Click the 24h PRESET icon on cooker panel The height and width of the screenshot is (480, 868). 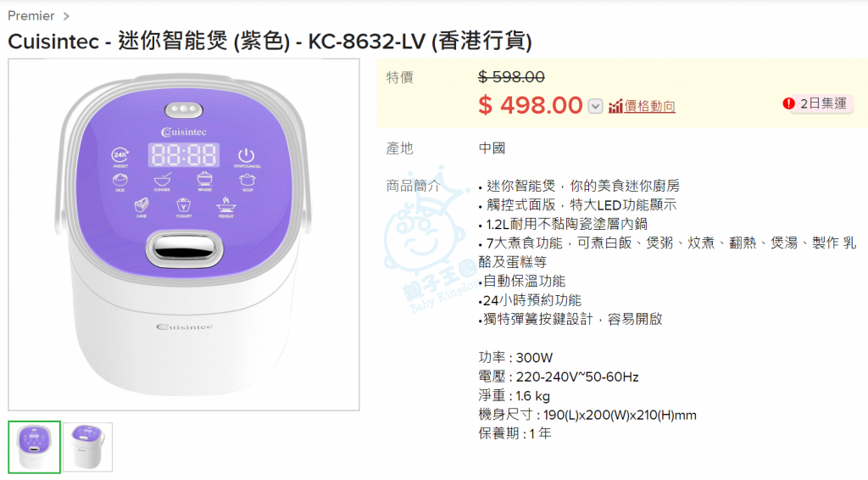pos(120,157)
